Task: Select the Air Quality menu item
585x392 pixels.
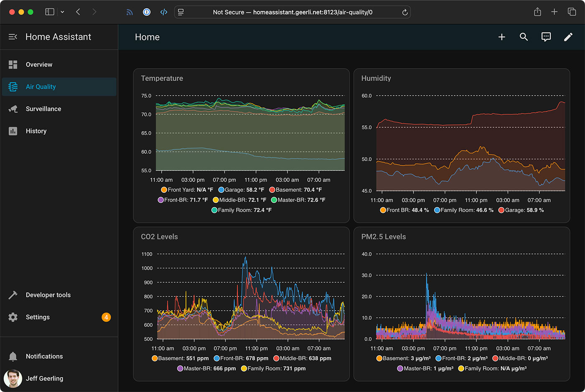Action: point(59,87)
